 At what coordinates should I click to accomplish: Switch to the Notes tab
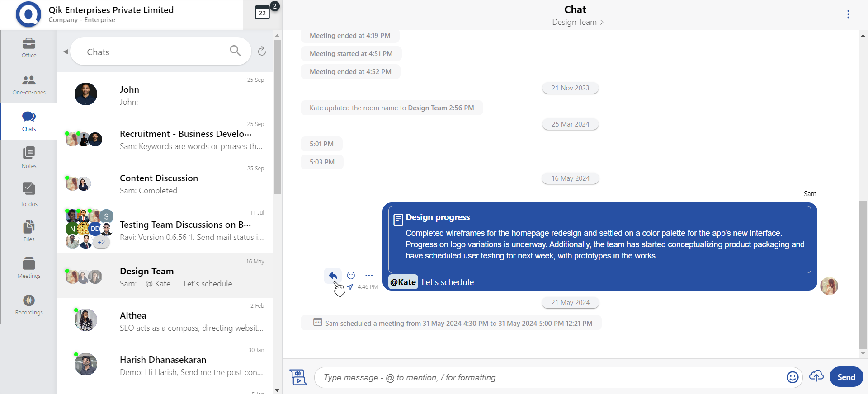pyautogui.click(x=29, y=158)
